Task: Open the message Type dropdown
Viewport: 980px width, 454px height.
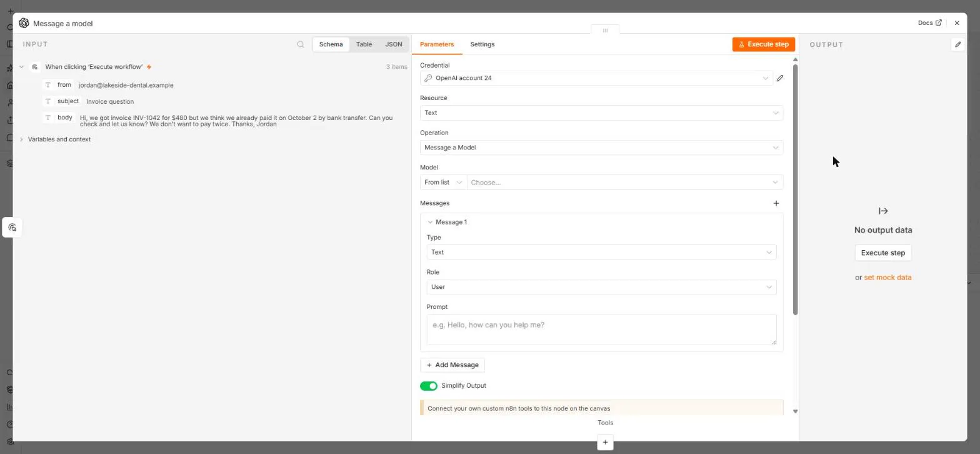Action: pos(601,252)
